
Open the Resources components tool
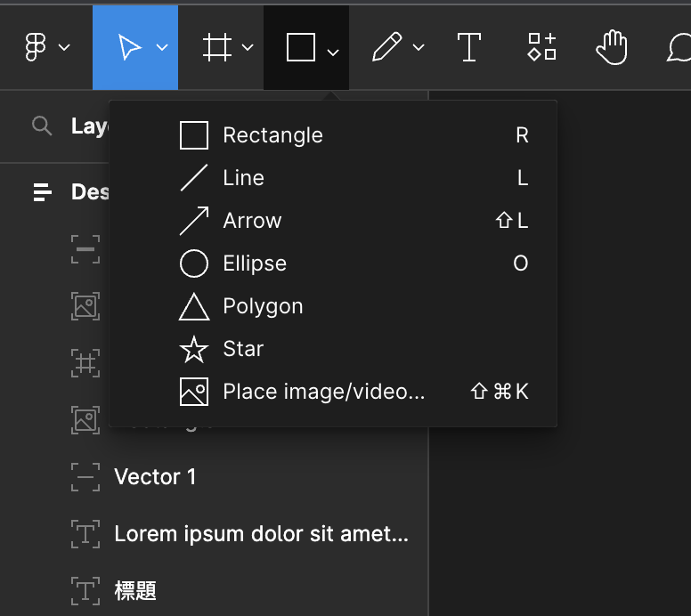coord(541,48)
